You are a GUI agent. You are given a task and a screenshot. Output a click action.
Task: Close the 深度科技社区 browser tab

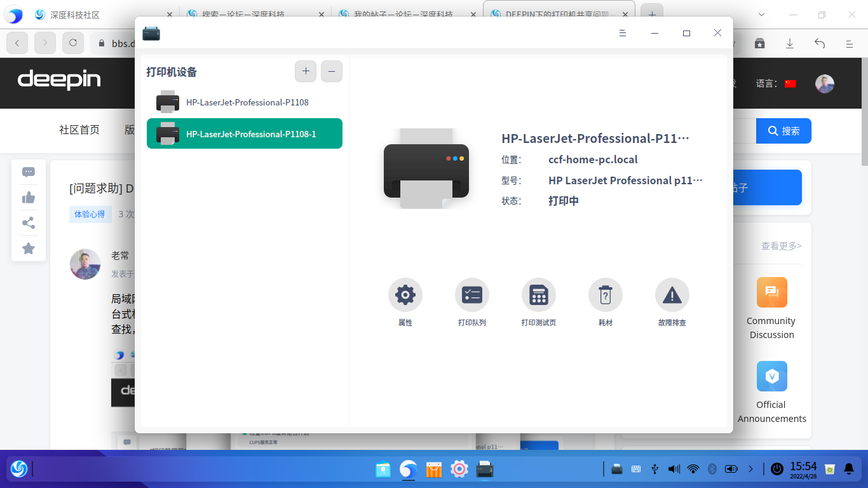(x=170, y=15)
